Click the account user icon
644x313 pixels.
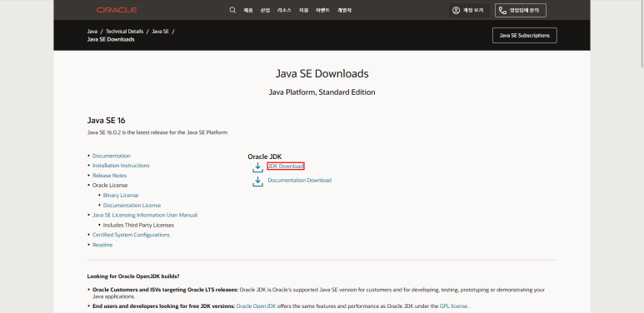(456, 10)
